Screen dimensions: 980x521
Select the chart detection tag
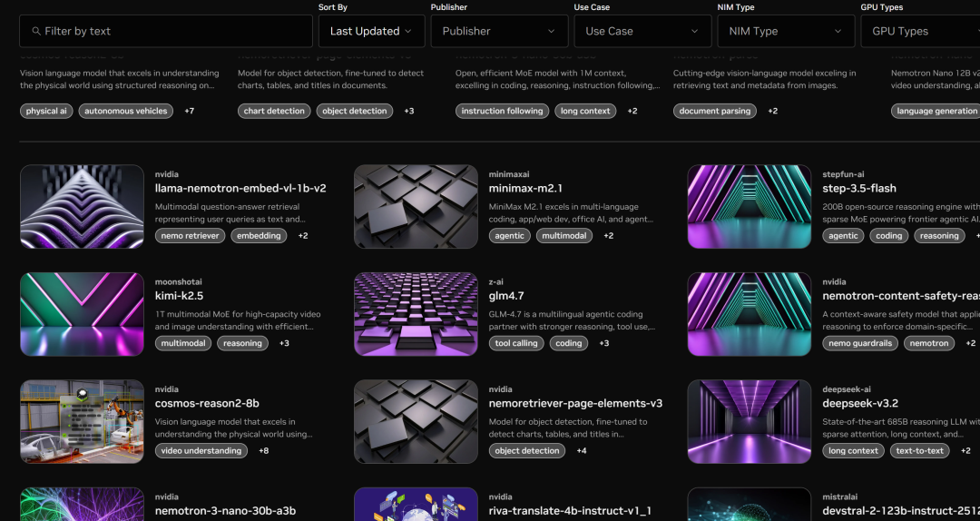click(274, 112)
